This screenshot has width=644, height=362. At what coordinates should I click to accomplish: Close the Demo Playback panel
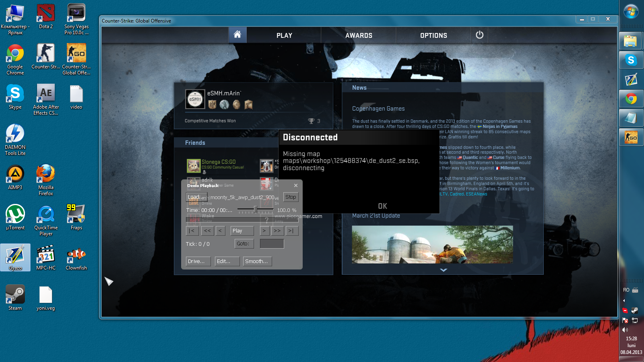point(296,185)
